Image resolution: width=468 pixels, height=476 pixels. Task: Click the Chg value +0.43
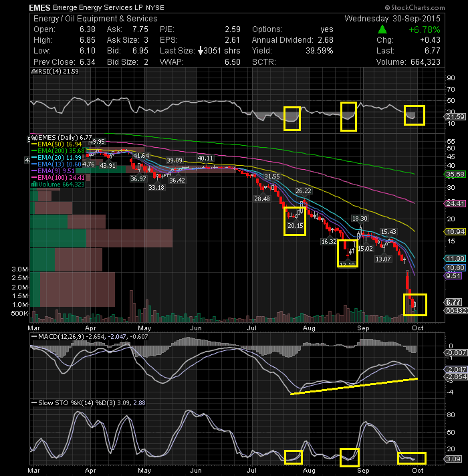[x=430, y=40]
